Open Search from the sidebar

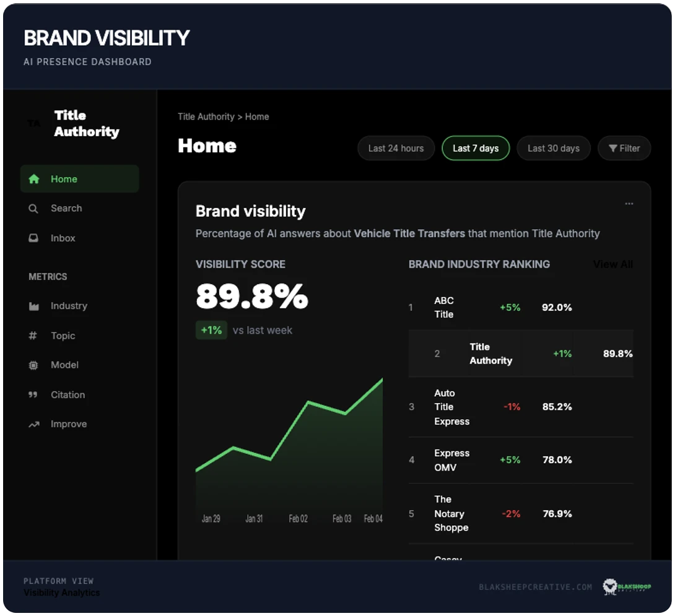coord(33,209)
